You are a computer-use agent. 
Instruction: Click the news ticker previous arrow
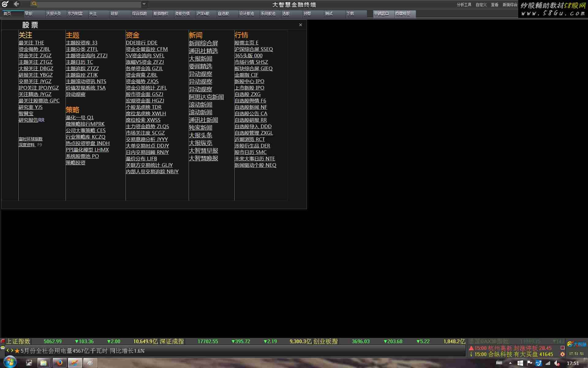(x=8, y=351)
